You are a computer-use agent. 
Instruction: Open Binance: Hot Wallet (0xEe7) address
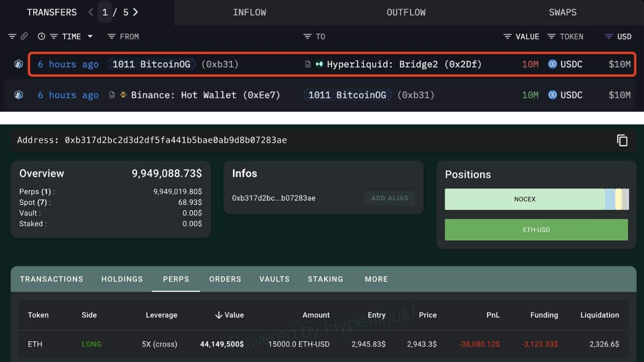[x=206, y=95]
